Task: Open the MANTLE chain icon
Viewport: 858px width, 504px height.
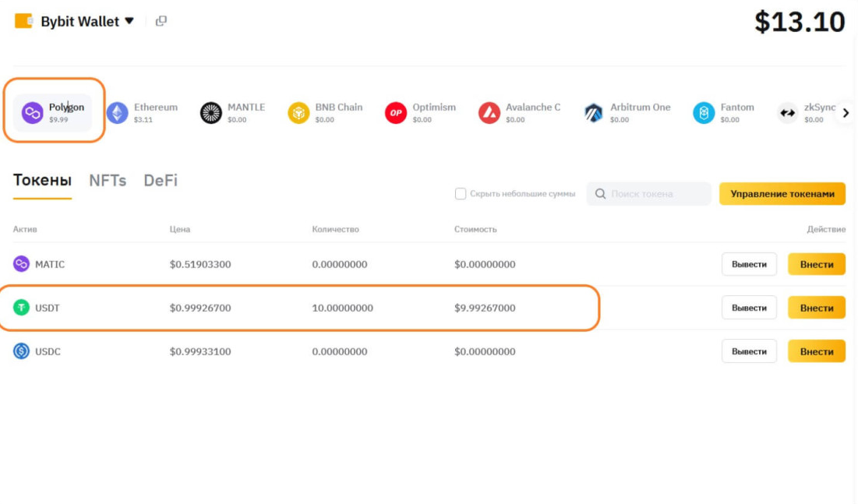Action: [x=209, y=112]
